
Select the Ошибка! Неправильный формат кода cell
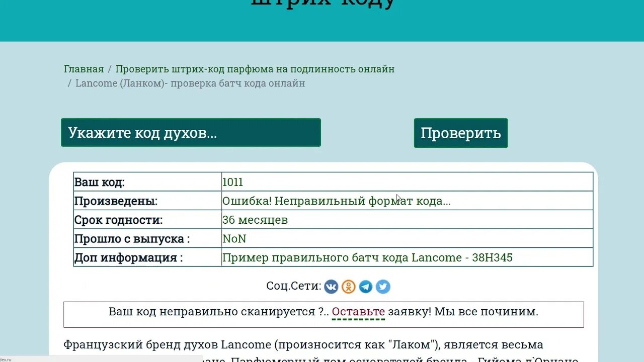pyautogui.click(x=407, y=201)
